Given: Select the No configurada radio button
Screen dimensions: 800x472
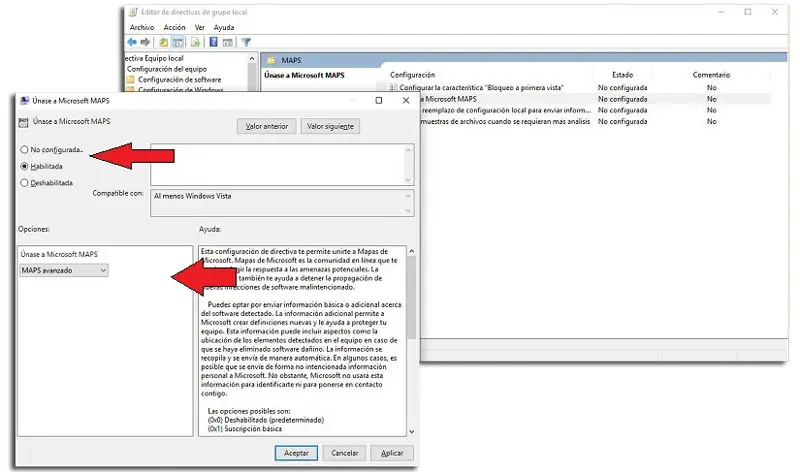Looking at the screenshot, I should [24, 150].
